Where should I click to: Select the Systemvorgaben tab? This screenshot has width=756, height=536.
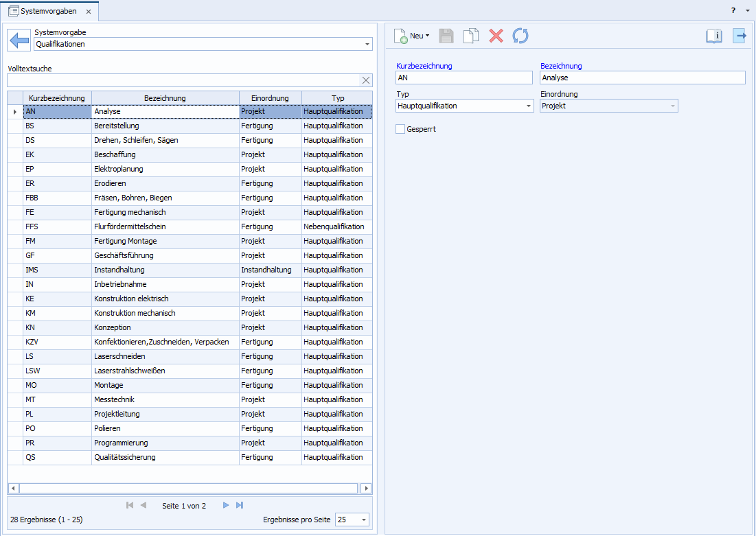tap(47, 12)
